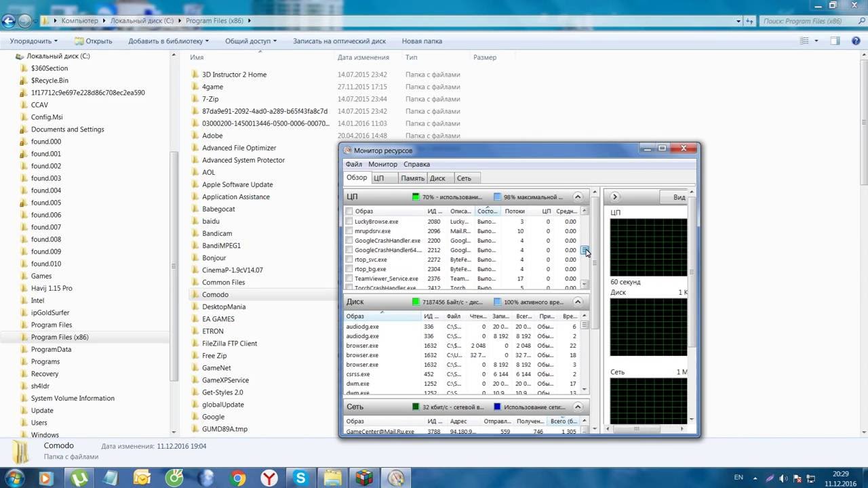Open the change view options dropdown

(x=816, y=41)
